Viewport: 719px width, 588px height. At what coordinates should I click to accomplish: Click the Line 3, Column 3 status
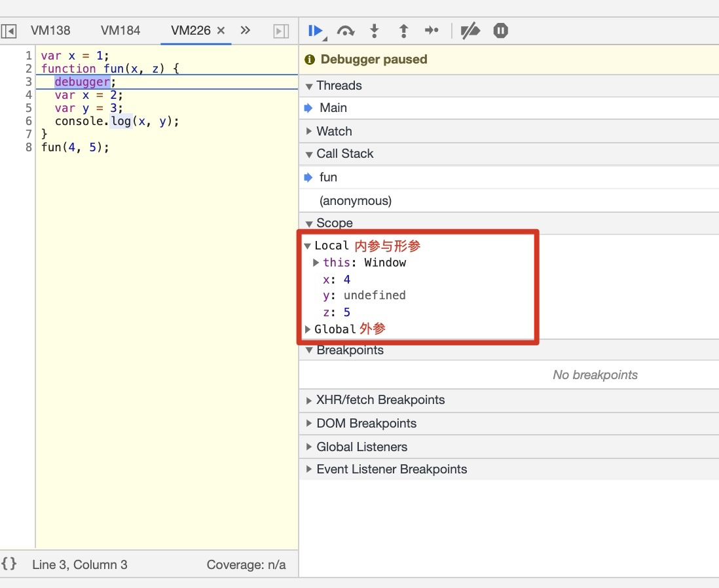click(80, 564)
